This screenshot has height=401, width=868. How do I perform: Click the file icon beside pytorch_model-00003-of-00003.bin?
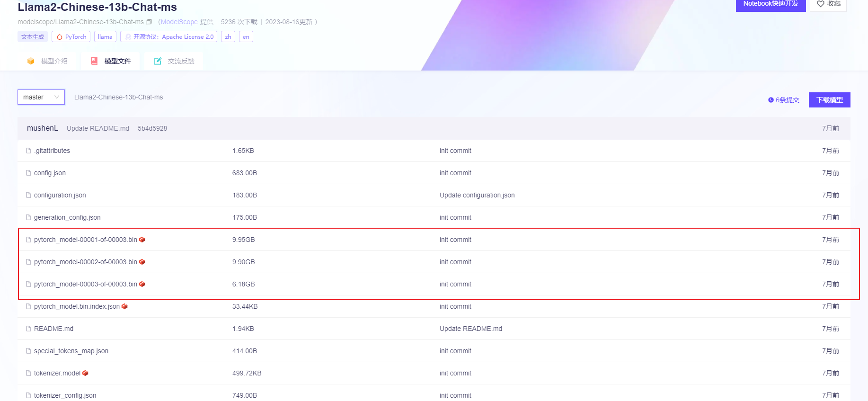coord(28,284)
